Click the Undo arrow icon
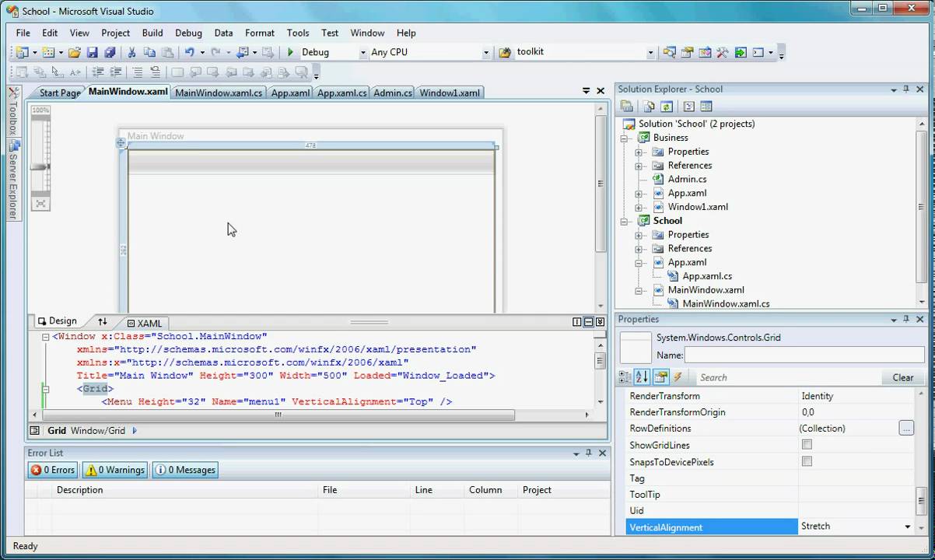This screenshot has width=935, height=560. coord(189,52)
